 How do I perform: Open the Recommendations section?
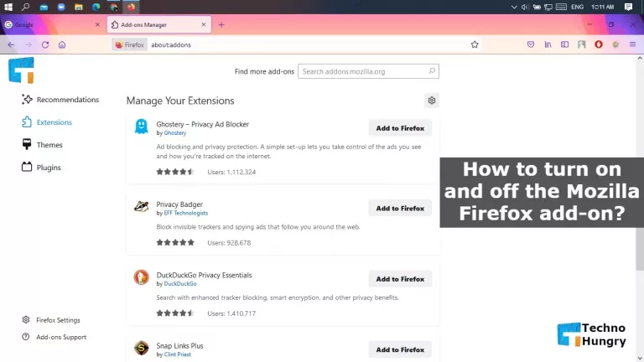tap(60, 100)
